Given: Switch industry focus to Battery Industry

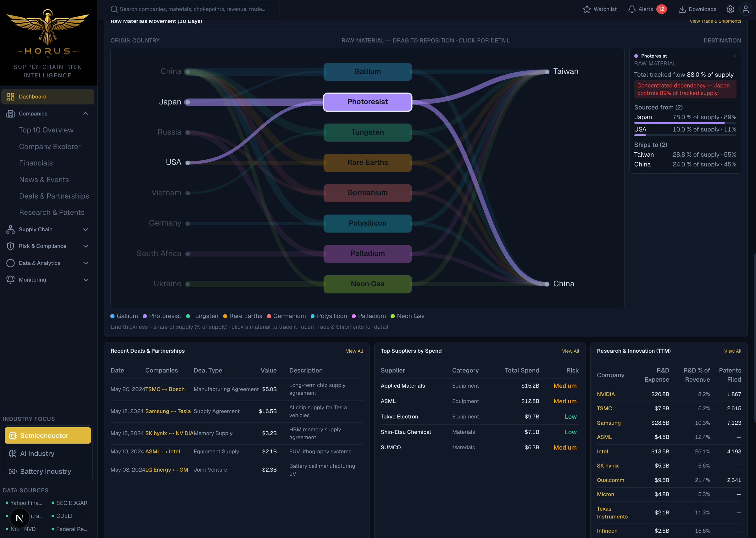Looking at the screenshot, I should point(48,471).
